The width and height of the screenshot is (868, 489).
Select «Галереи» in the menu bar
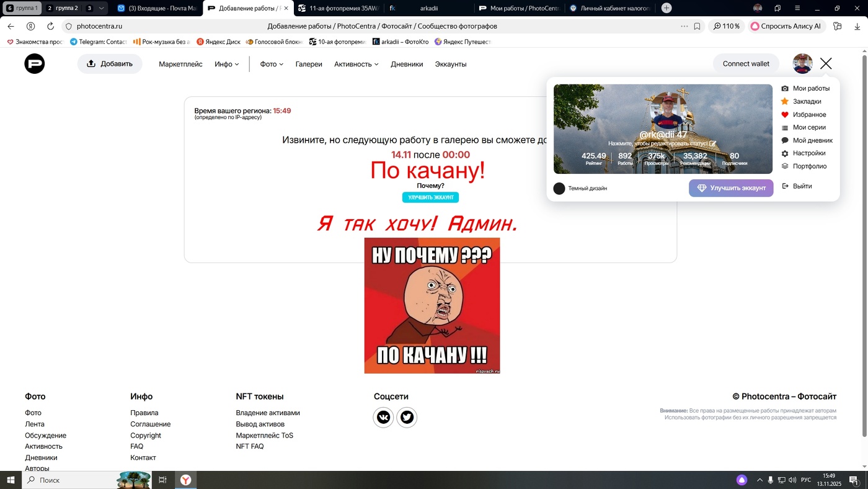click(309, 64)
